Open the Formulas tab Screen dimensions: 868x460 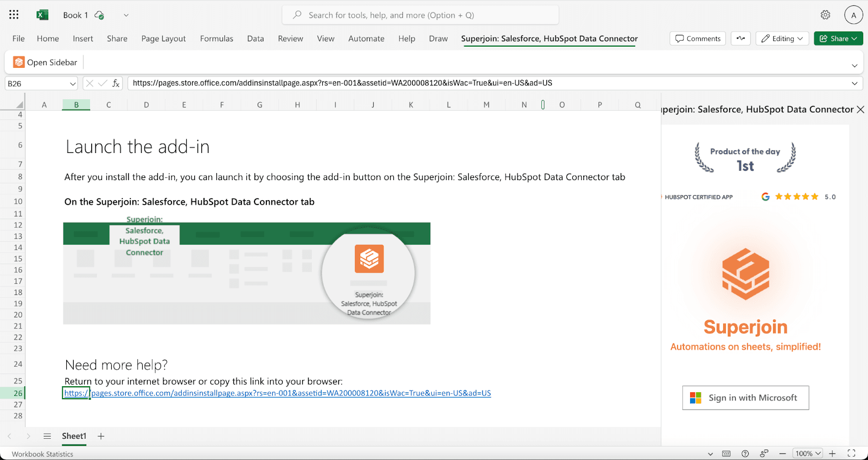pyautogui.click(x=216, y=39)
